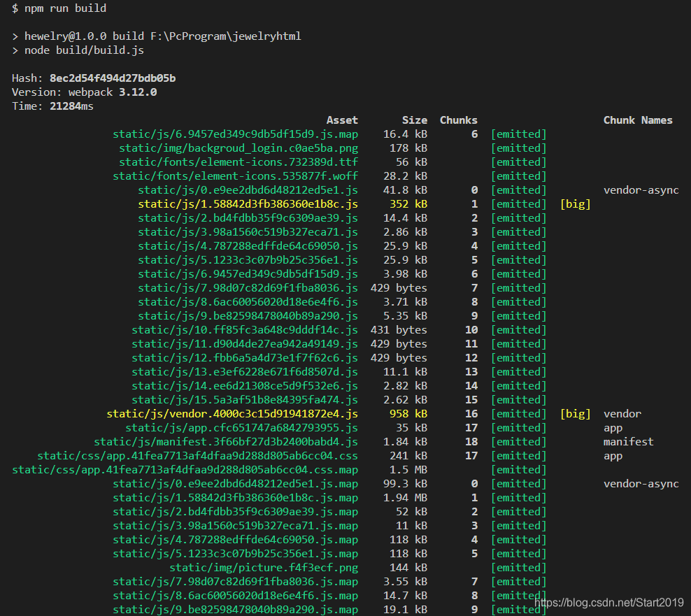This screenshot has width=691, height=616.
Task: Click static/js/3.98a1560c519b327eca71.js asset
Action: pyautogui.click(x=248, y=232)
